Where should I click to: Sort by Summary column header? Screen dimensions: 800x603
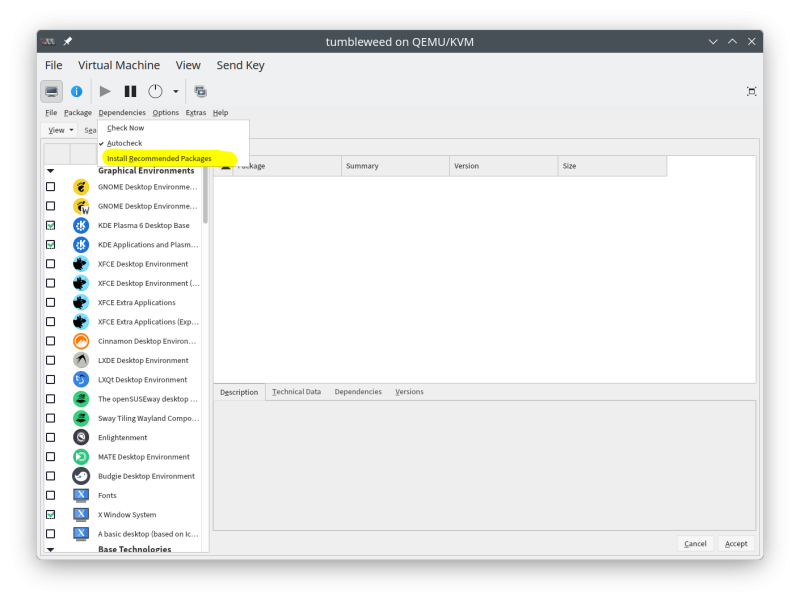click(x=395, y=166)
